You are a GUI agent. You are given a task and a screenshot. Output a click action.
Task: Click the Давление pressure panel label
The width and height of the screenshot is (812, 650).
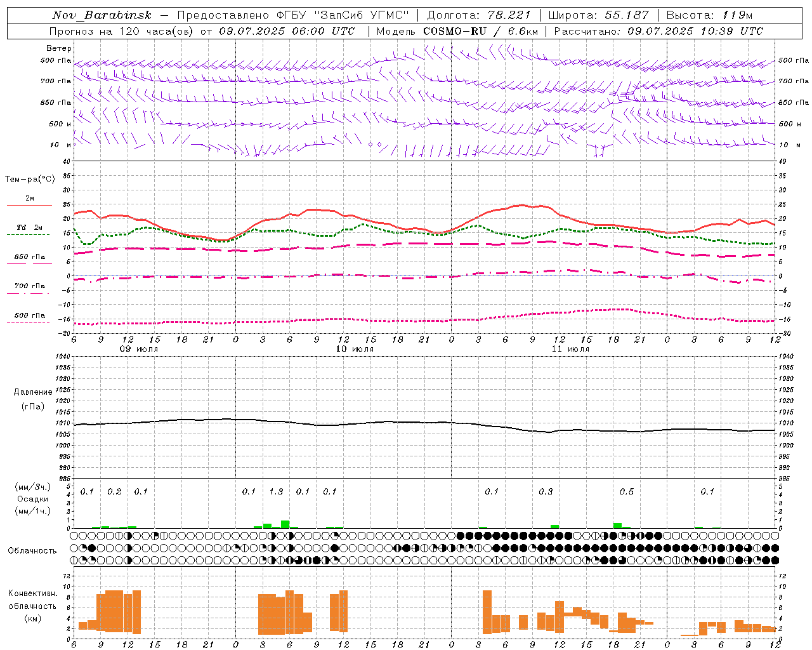coord(33,392)
